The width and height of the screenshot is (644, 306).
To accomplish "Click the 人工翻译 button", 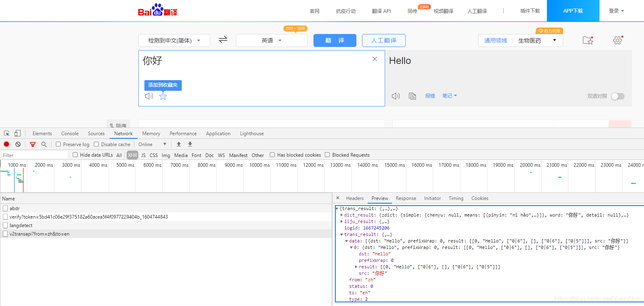I will 384,40.
